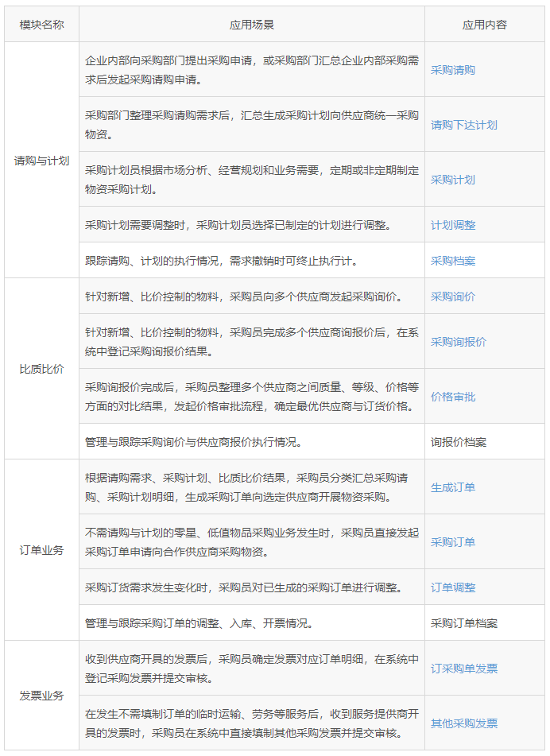The height and width of the screenshot is (756, 550).
Task: Click the 模块名称 column header
Action: pyautogui.click(x=41, y=25)
